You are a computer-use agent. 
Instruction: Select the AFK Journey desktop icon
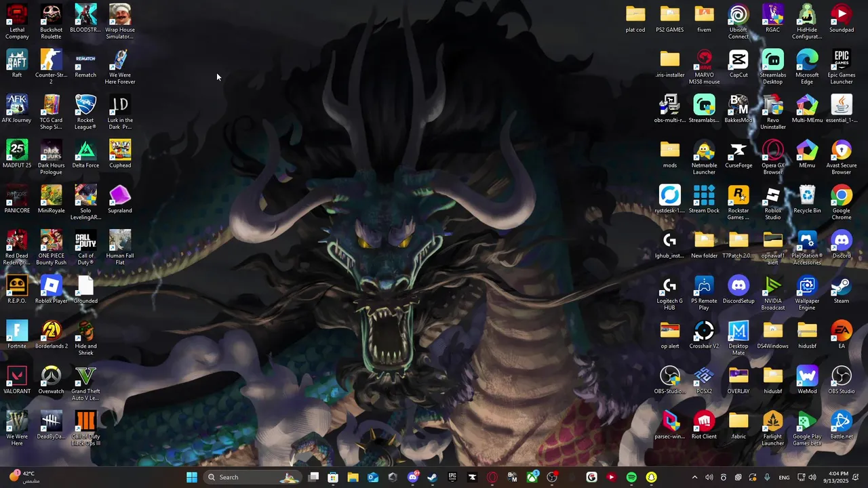pyautogui.click(x=17, y=109)
